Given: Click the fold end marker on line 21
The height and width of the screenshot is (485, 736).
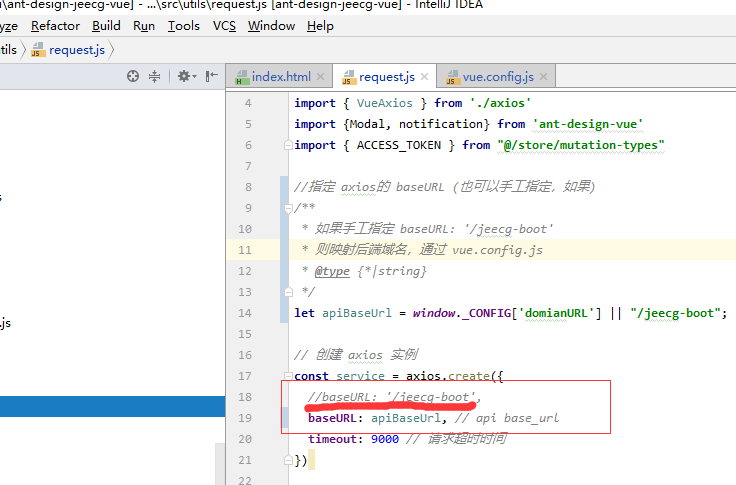Looking at the screenshot, I should (x=288, y=460).
